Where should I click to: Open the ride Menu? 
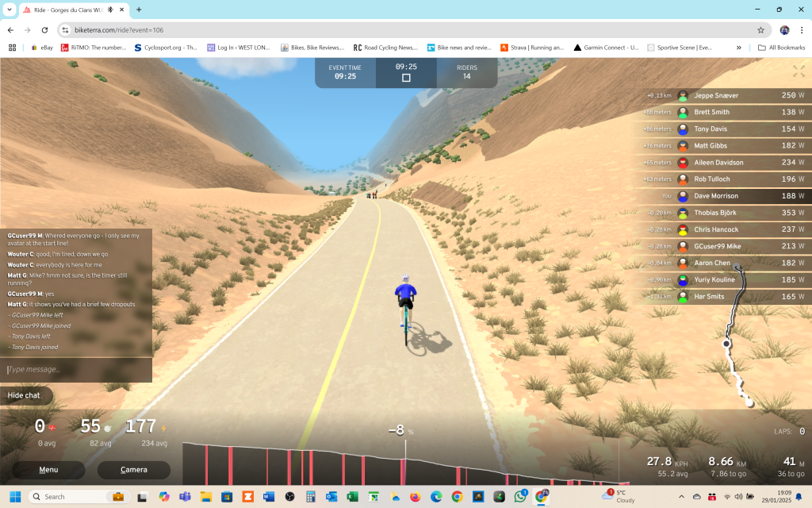pyautogui.click(x=48, y=470)
